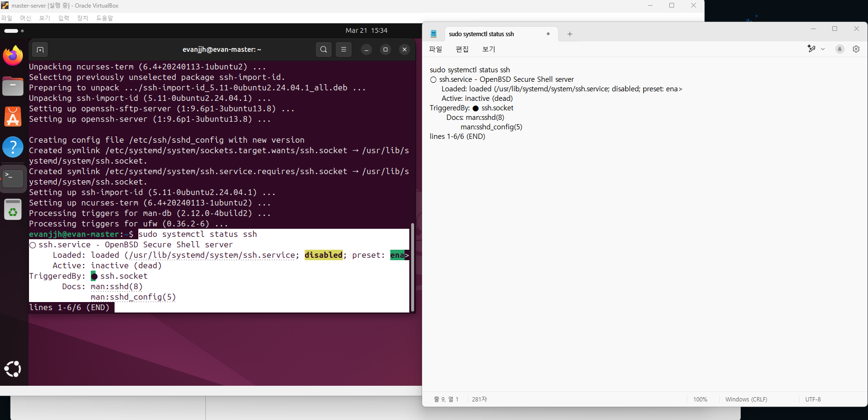Open VirtualBox 머신 menu

pos(26,18)
